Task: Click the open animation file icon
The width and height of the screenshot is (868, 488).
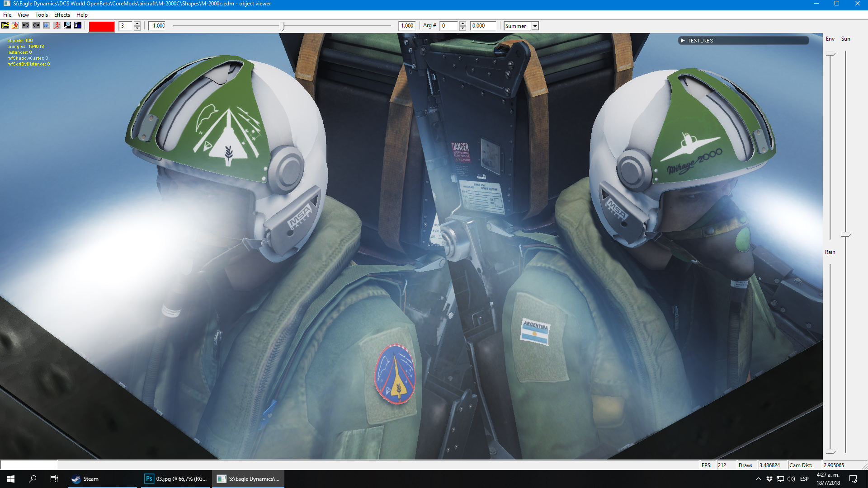Action: [15, 25]
